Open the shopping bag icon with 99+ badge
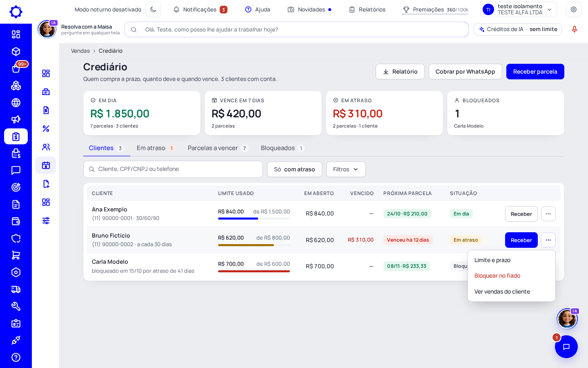 (16, 68)
